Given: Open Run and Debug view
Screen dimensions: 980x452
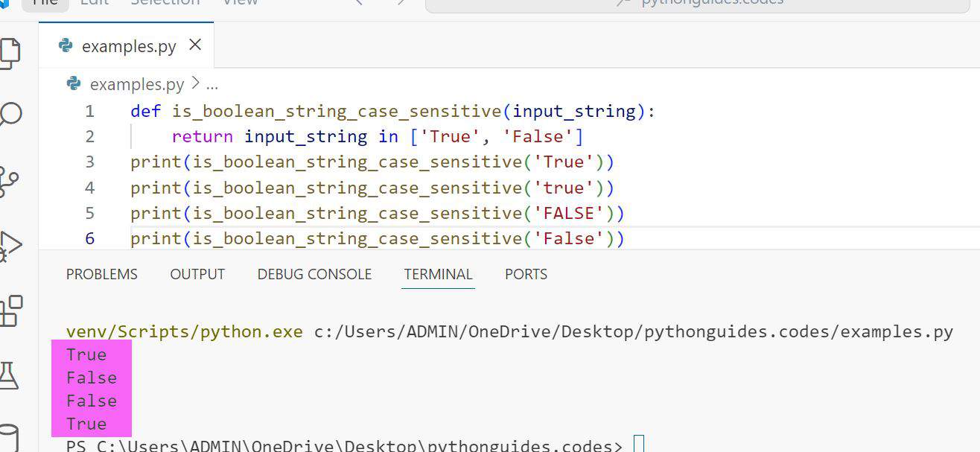Looking at the screenshot, I should pos(9,245).
